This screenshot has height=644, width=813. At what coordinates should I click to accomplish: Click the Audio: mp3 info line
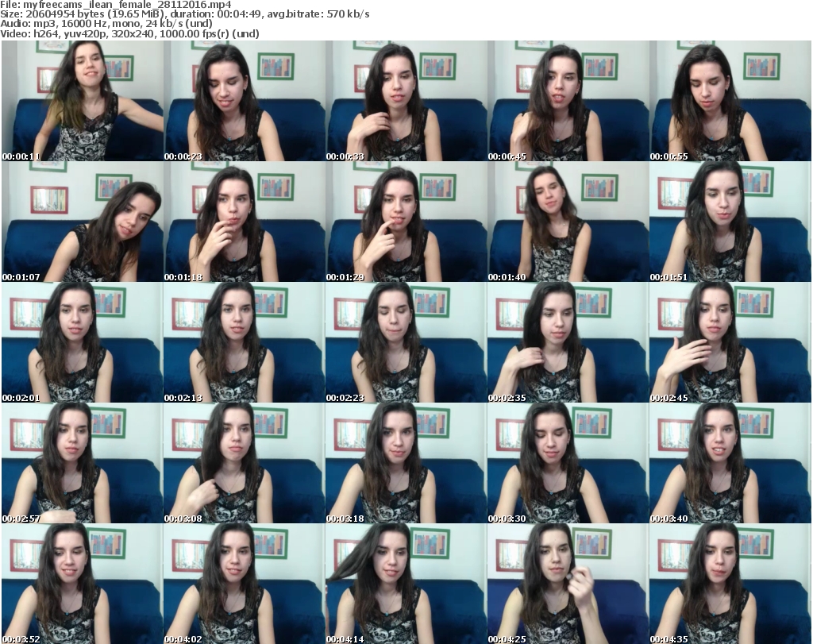click(x=106, y=24)
